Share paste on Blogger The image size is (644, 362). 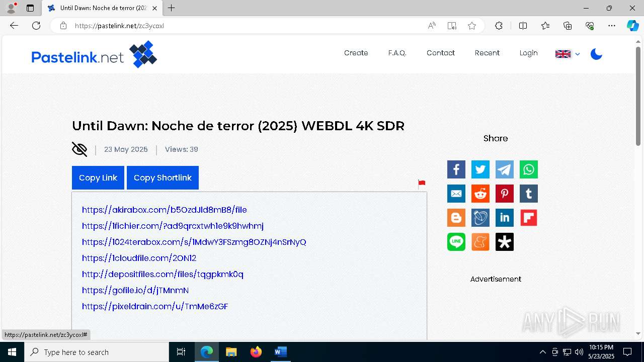456,218
